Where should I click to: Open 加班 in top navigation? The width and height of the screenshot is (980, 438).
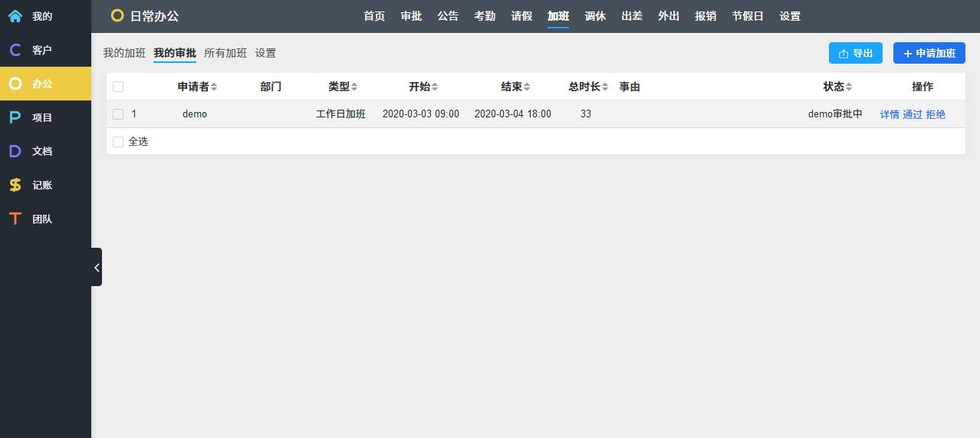[558, 16]
